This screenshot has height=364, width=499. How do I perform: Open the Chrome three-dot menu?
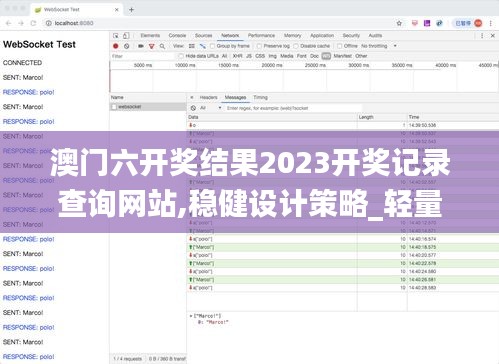[491, 23]
